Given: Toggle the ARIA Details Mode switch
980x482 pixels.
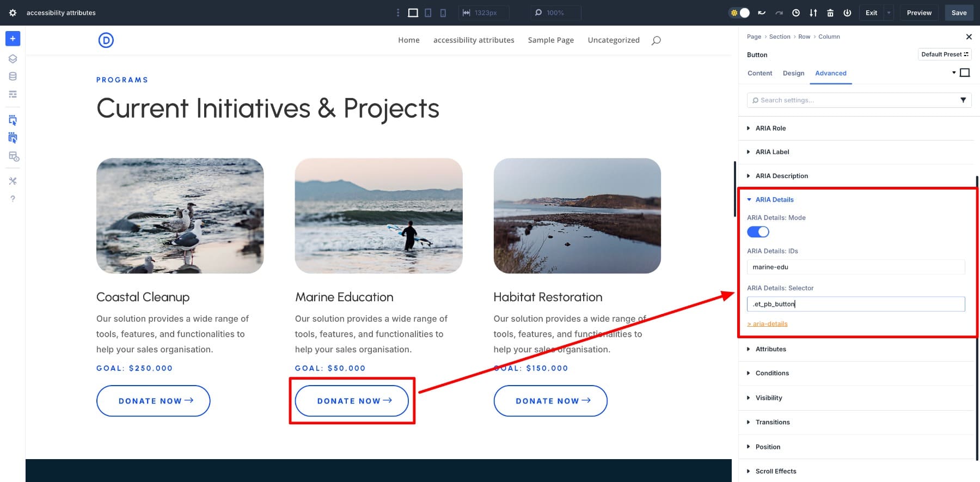Looking at the screenshot, I should [x=758, y=232].
